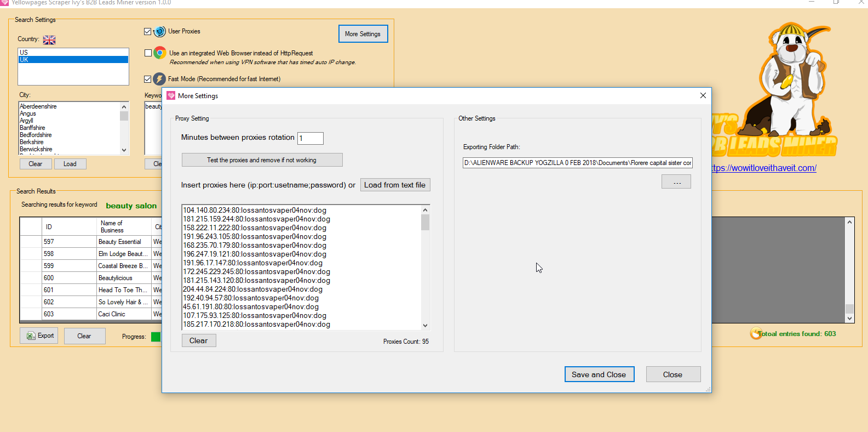
Task: Click the Fast Mode lightning icon
Action: 159,79
